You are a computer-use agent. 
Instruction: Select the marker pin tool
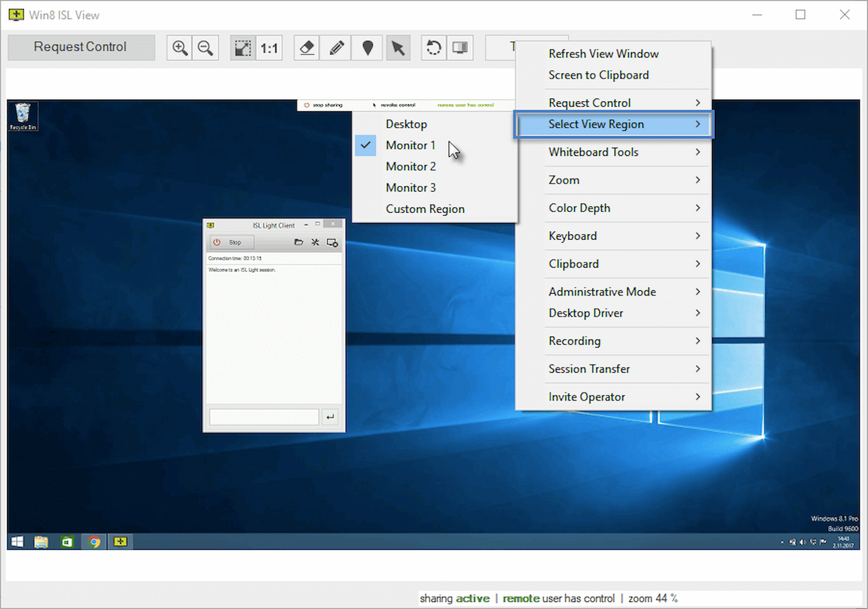tap(368, 48)
